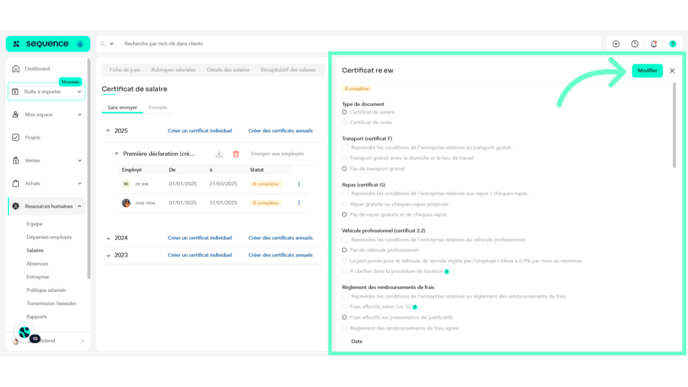Click the info icon next to A clarifier
Screen dimensions: 688x387
(447, 272)
